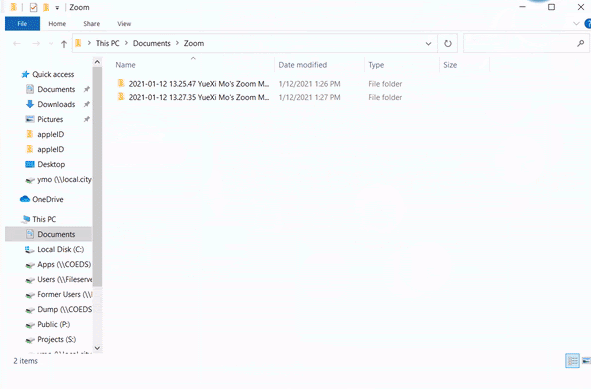
Task: Select the 13.25.47 Zoom meeting folder
Action: pyautogui.click(x=193, y=84)
